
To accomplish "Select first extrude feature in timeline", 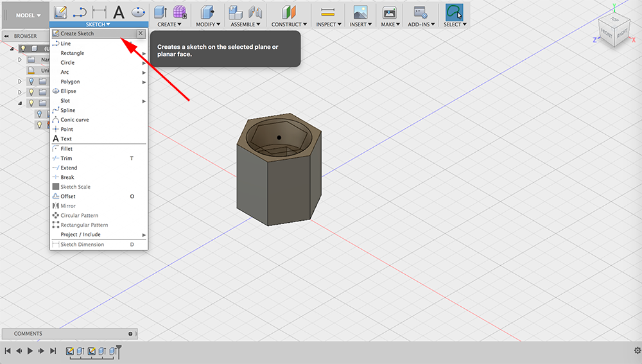I will pyautogui.click(x=81, y=351).
